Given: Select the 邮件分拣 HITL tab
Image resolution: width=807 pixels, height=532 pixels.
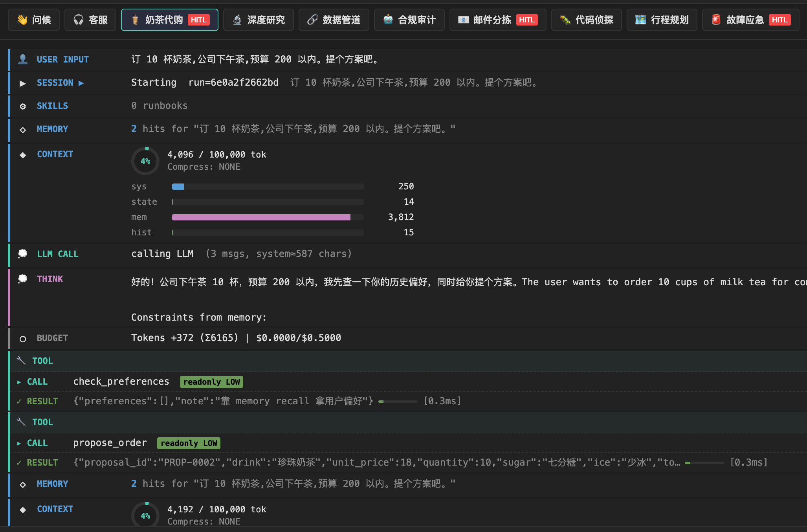Looking at the screenshot, I should [498, 20].
